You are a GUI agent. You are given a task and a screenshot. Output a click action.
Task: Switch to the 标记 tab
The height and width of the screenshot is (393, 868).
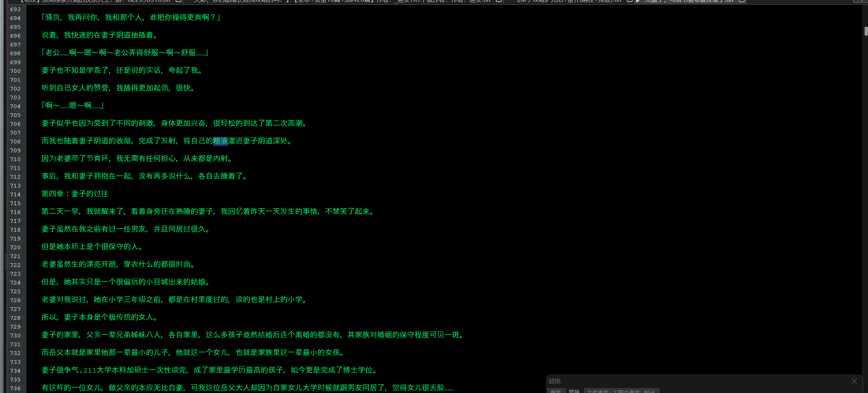[649, 391]
